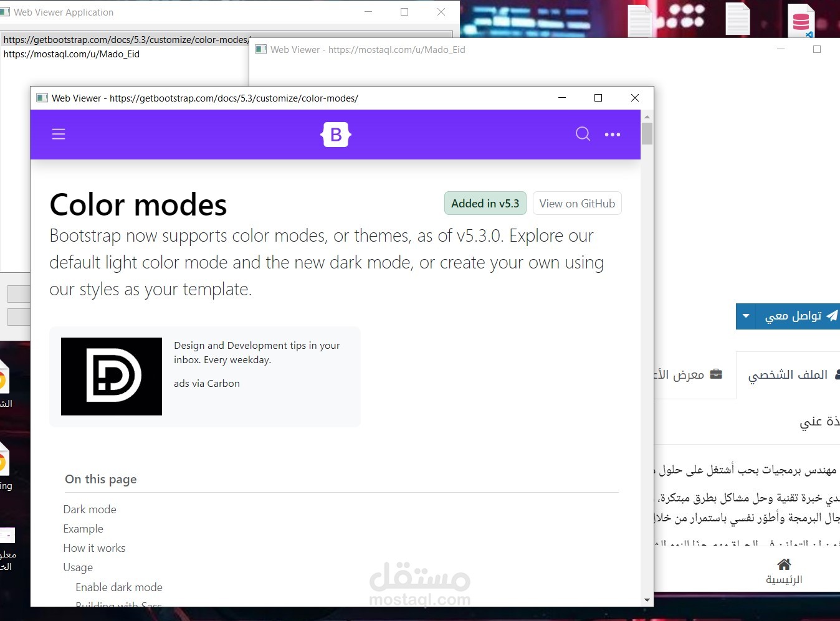Screen dimensions: 840x621
Task: Click the Mostaql Web Viewer title bar app icon
Action: pyautogui.click(x=261, y=49)
